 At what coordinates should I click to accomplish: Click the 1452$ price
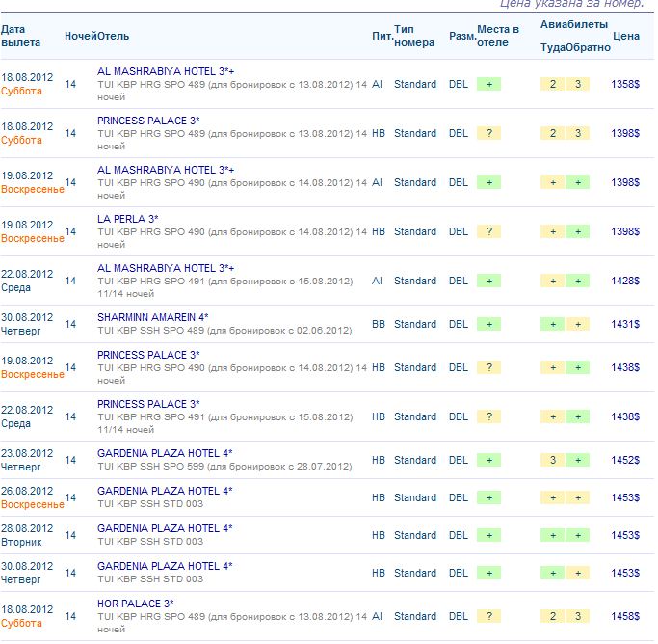[x=625, y=460]
